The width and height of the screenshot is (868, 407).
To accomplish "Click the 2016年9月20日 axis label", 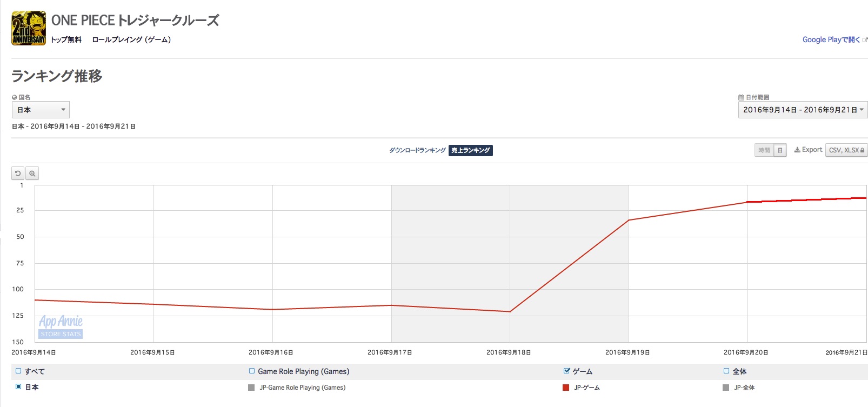I will 746,352.
